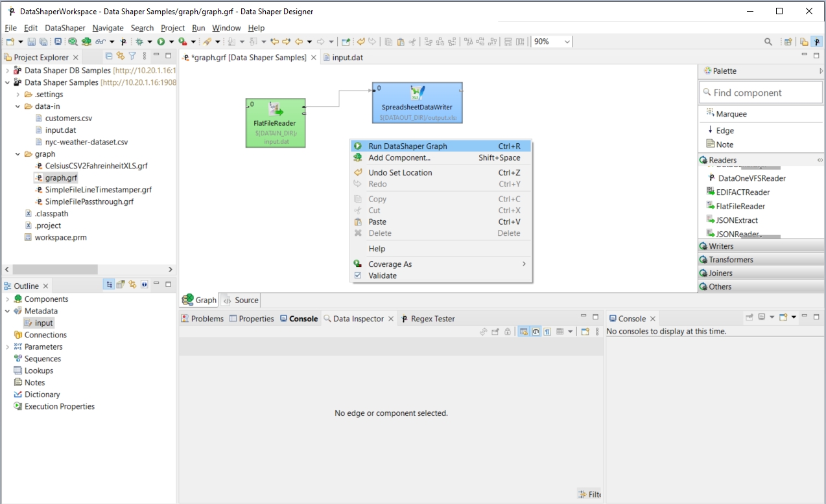Collapse the data-in folder
The height and width of the screenshot is (504, 826).
coord(18,106)
